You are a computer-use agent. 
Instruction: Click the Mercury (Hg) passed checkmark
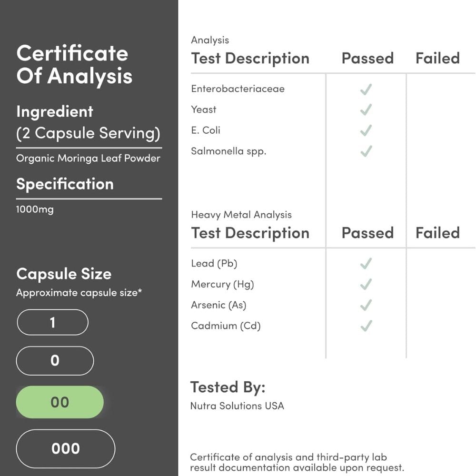pyautogui.click(x=366, y=285)
